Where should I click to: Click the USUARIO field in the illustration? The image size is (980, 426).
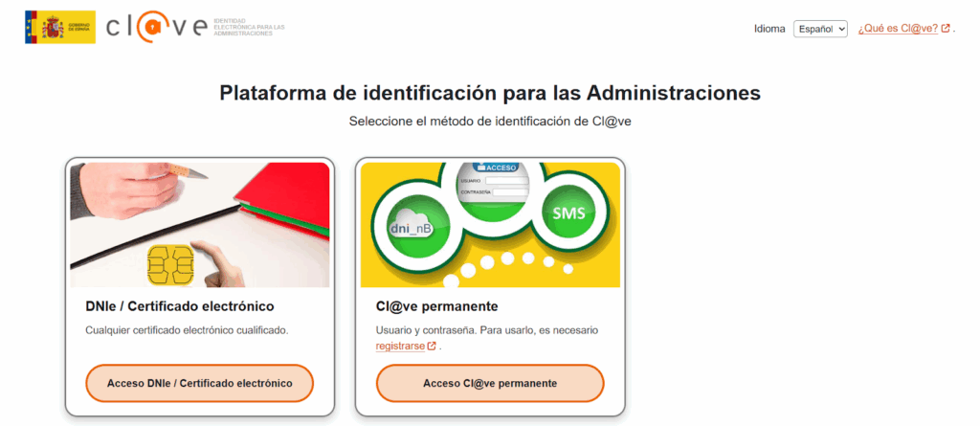(x=507, y=181)
